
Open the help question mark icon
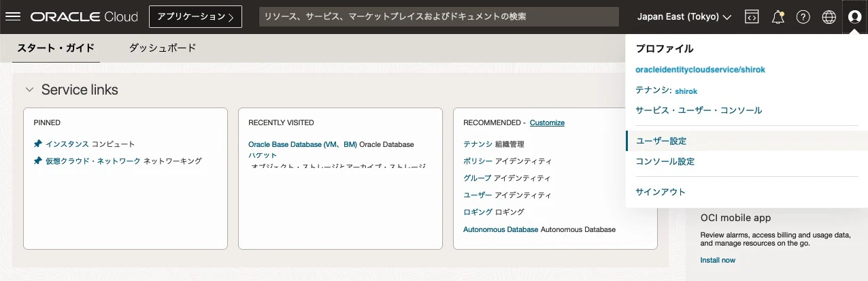pyautogui.click(x=803, y=17)
